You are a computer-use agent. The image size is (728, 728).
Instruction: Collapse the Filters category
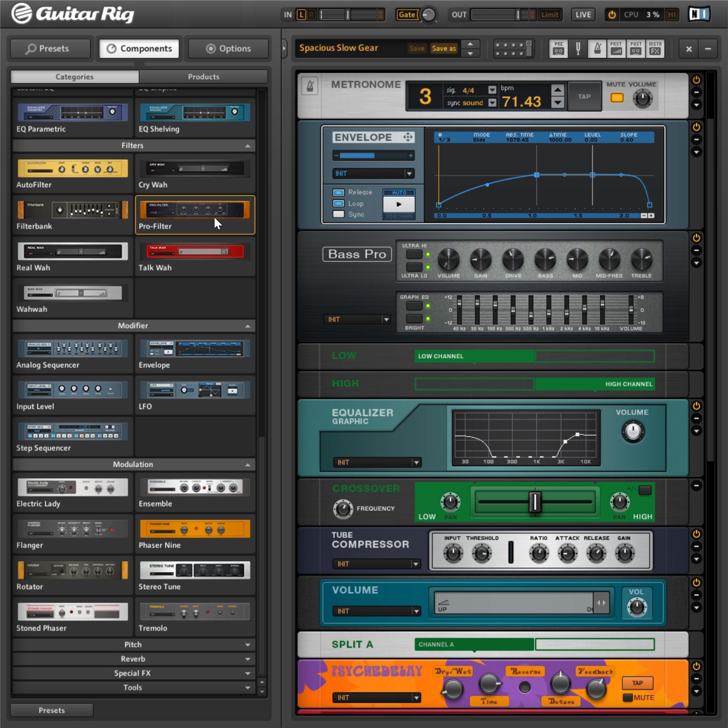tap(247, 146)
